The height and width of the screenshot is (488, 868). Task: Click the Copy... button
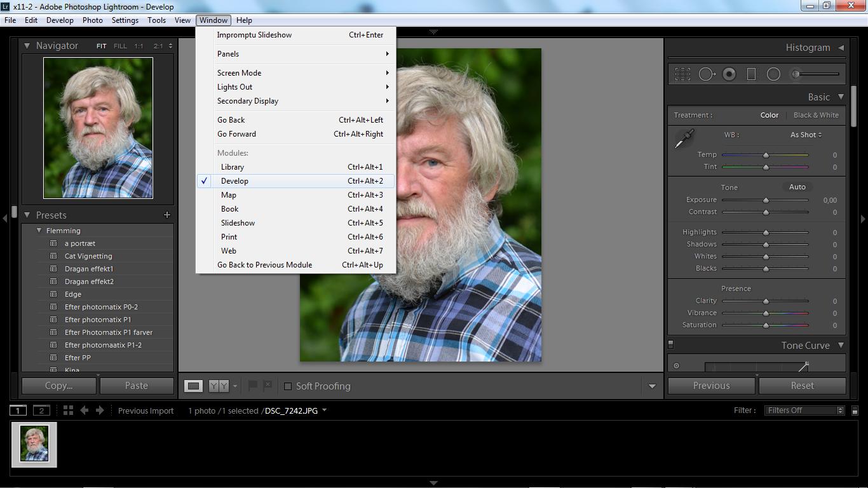point(59,386)
